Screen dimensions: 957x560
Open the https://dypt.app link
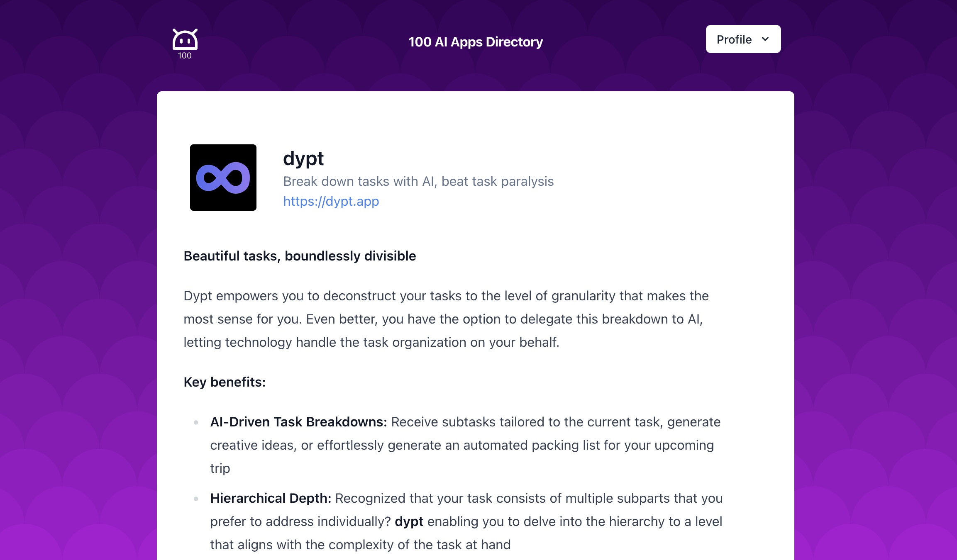pyautogui.click(x=331, y=201)
